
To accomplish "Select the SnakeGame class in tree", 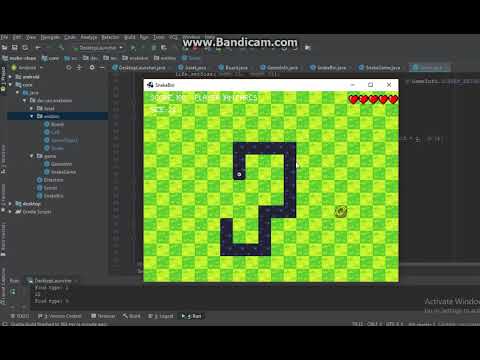I will pos(63,172).
